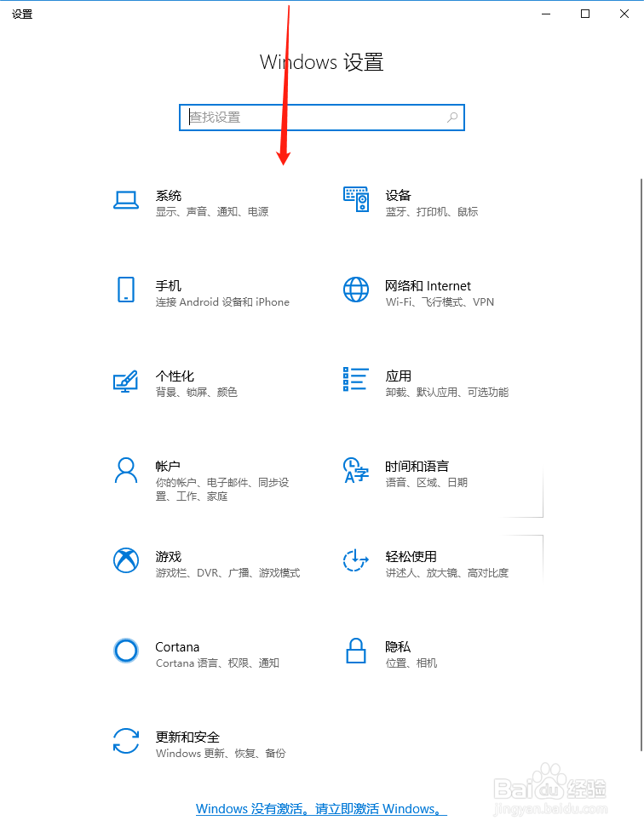Open the 系统 settings title
Image resolution: width=644 pixels, height=832 pixels.
(x=169, y=196)
